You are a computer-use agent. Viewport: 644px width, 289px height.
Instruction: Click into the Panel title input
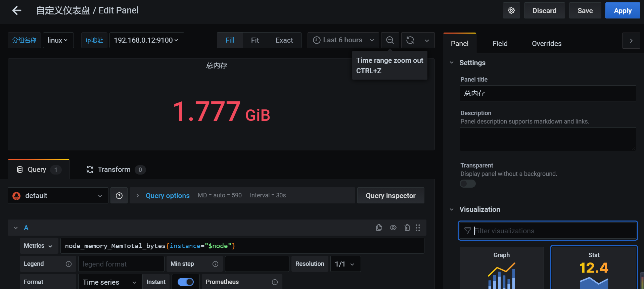click(548, 93)
